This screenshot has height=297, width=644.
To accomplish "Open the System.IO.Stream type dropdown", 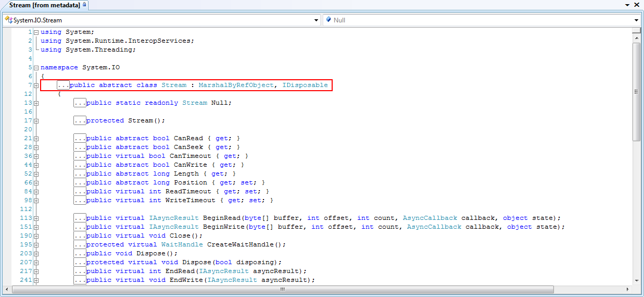I will 316,20.
